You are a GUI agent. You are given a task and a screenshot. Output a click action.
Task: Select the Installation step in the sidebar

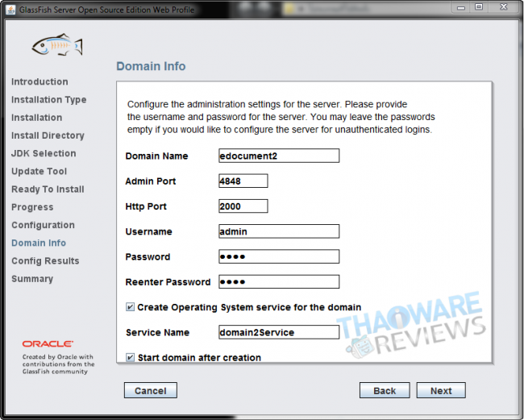37,118
